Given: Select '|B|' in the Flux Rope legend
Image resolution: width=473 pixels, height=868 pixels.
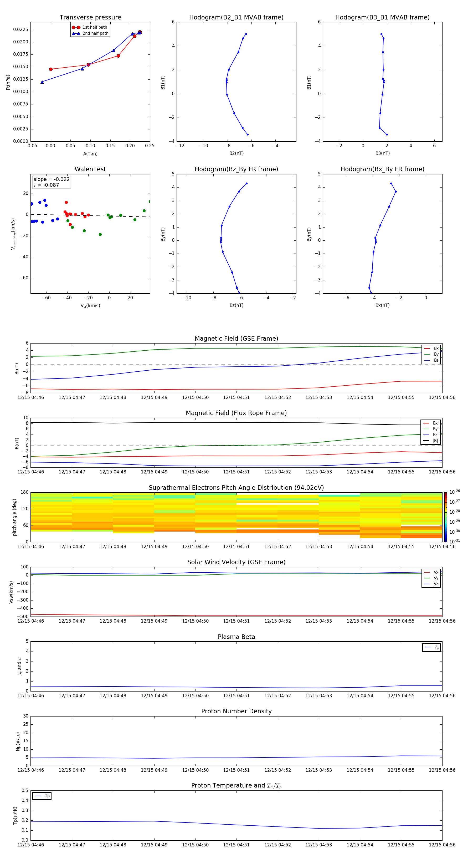Looking at the screenshot, I should click(x=431, y=441).
